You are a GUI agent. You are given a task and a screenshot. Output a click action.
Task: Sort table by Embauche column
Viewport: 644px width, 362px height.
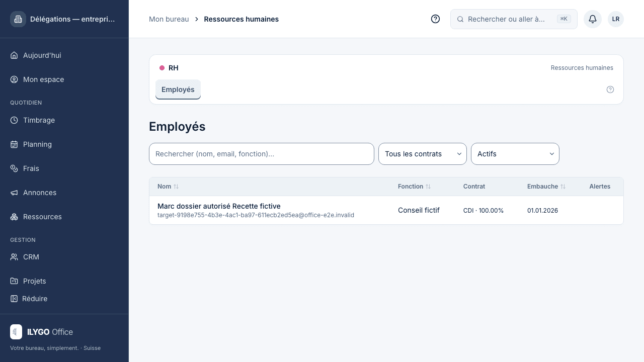pyautogui.click(x=546, y=187)
